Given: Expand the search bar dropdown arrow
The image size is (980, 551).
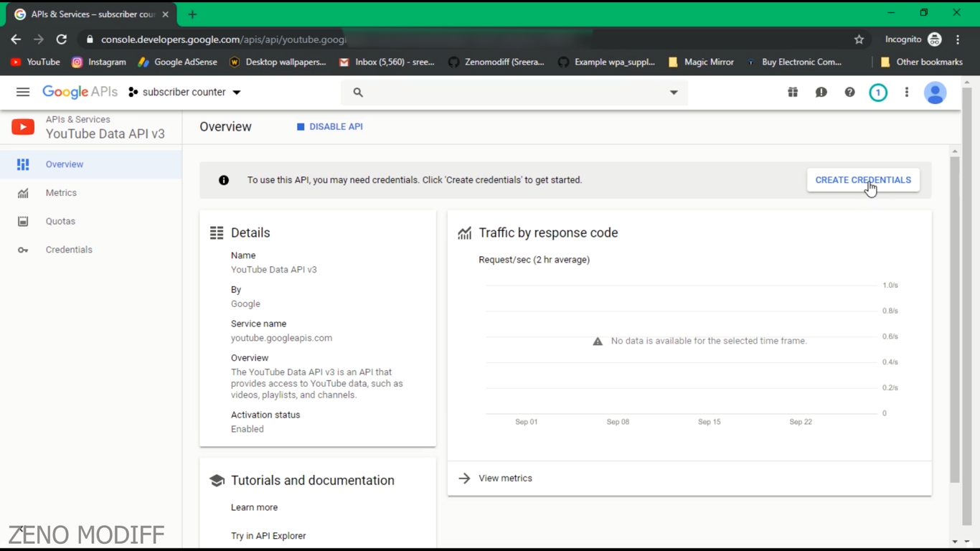Looking at the screenshot, I should (x=674, y=93).
